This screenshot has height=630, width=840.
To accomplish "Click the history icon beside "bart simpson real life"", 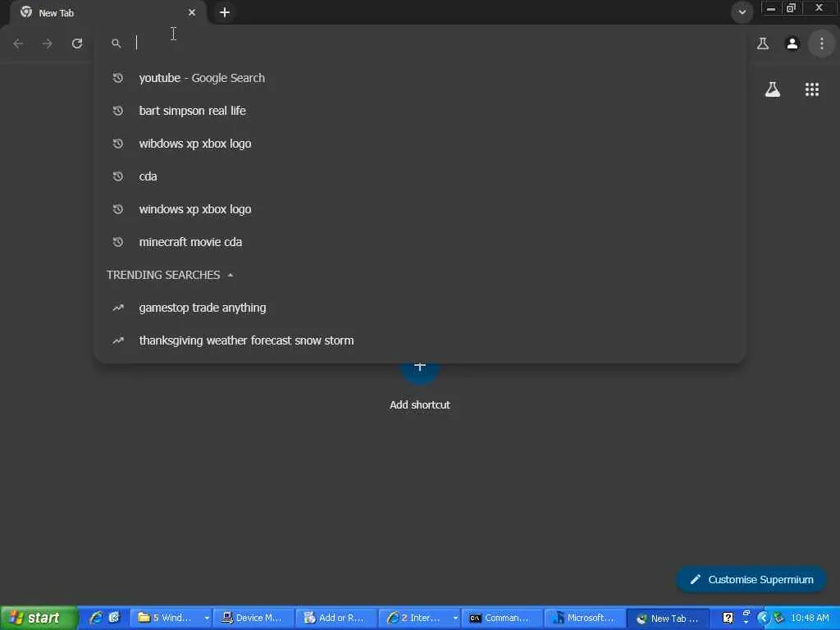I will point(118,111).
